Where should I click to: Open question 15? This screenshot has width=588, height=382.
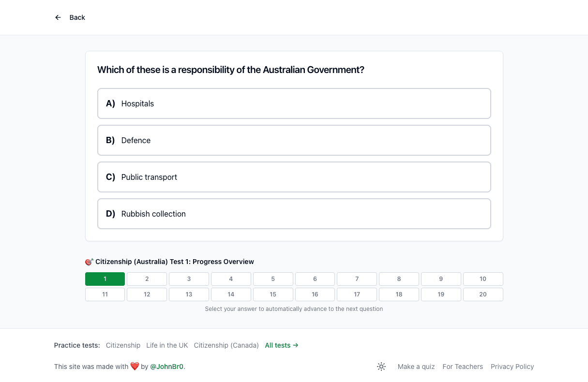click(273, 294)
